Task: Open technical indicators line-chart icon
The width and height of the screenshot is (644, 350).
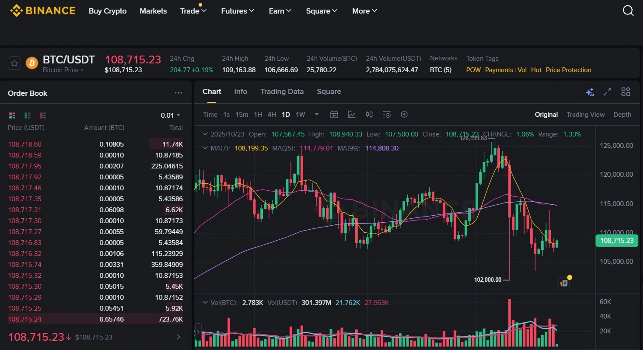Action: [x=352, y=115]
